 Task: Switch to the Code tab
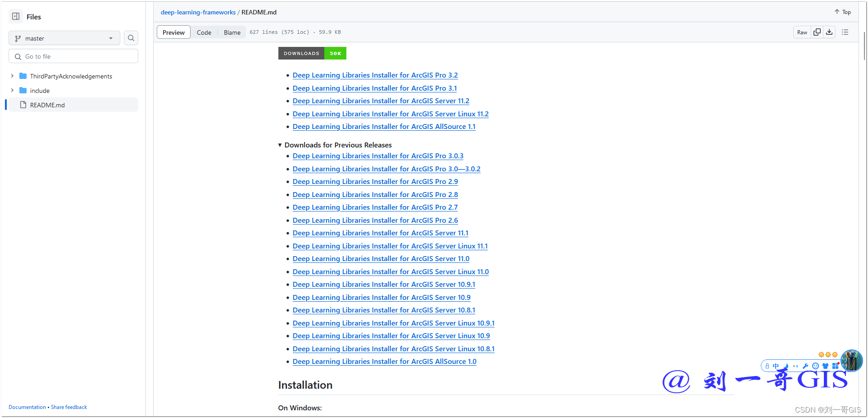coord(204,32)
